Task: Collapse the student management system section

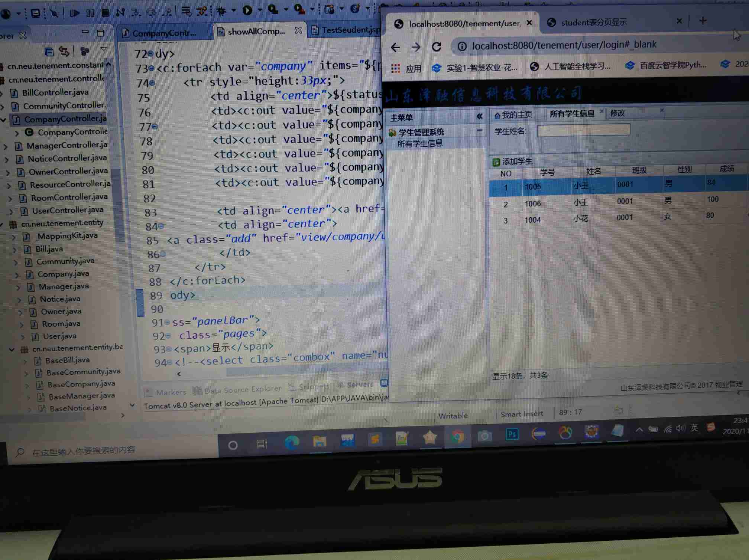Action: 479,130
